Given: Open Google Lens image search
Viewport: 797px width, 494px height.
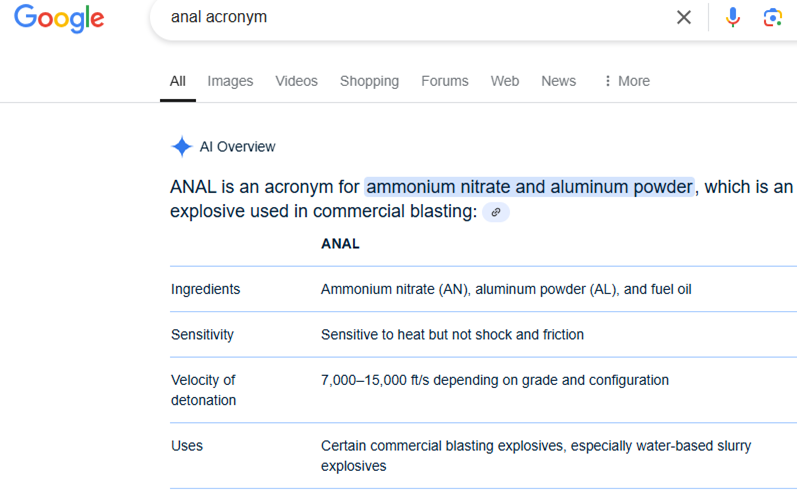Looking at the screenshot, I should point(772,17).
